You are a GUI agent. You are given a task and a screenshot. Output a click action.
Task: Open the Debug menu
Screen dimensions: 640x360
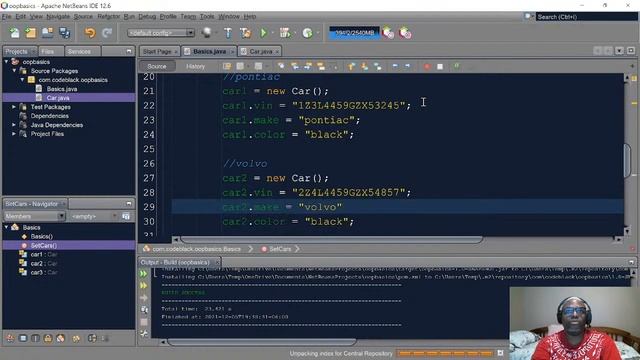[147, 16]
